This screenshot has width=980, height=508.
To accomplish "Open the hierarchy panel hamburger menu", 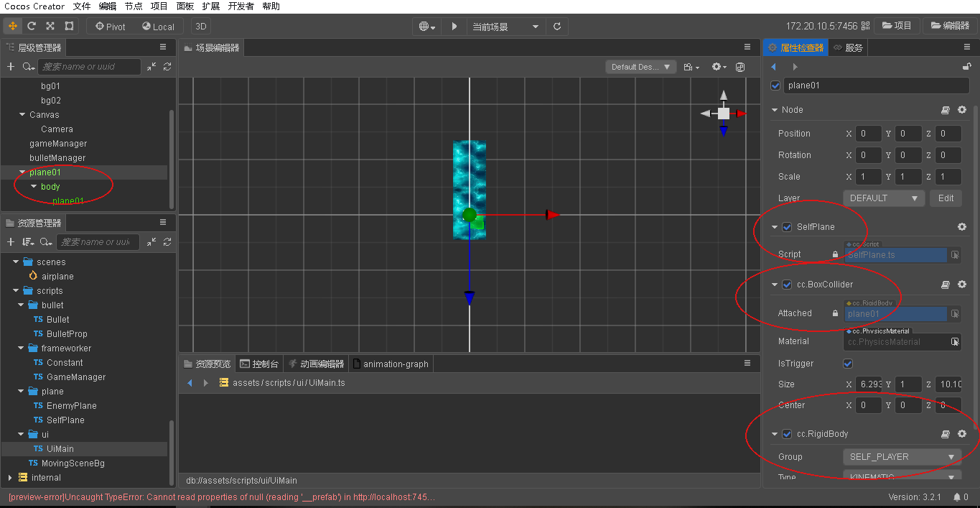I will point(163,47).
